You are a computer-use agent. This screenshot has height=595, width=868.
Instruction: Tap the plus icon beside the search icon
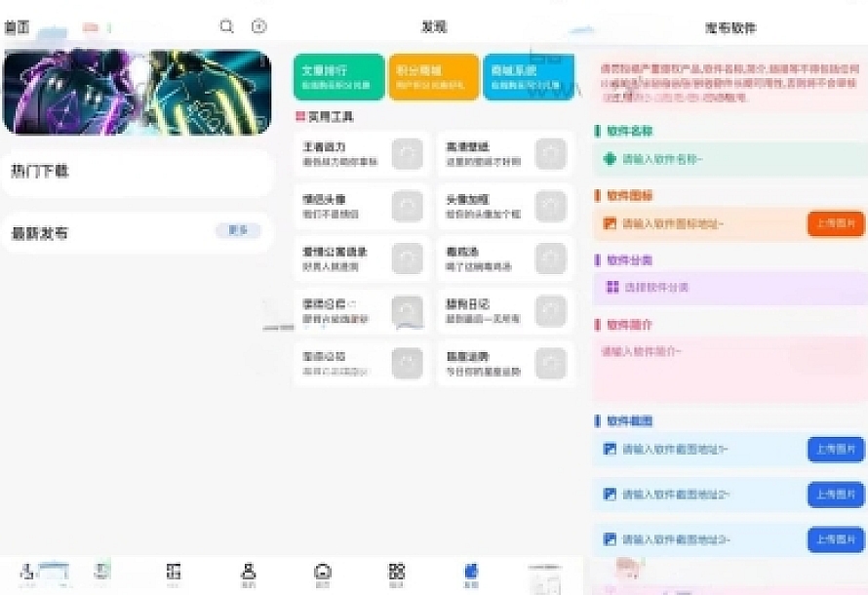[256, 25]
